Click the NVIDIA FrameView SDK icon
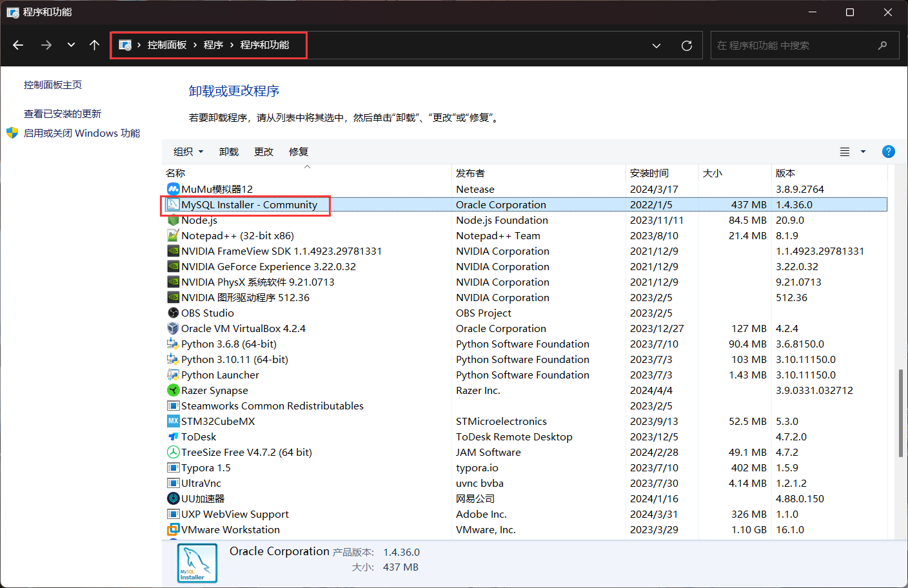 [x=173, y=251]
